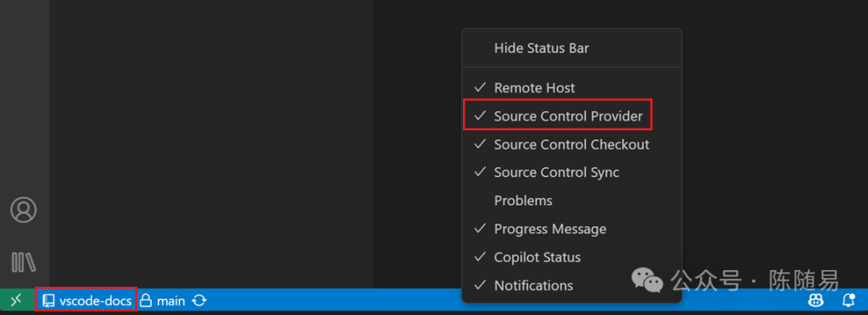
Task: Disable the Copilot Status menu entry
Action: 572,257
